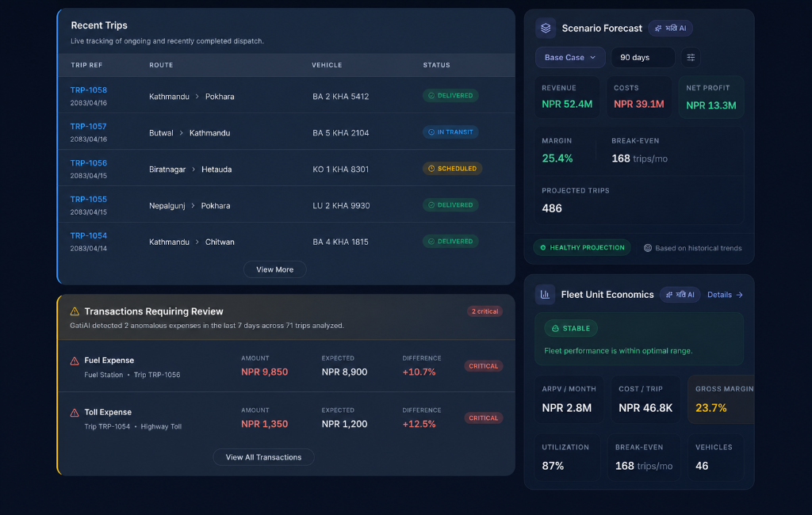Click Biratnagar to Hetauda route
Screen dimensions: 812x515
pos(190,170)
